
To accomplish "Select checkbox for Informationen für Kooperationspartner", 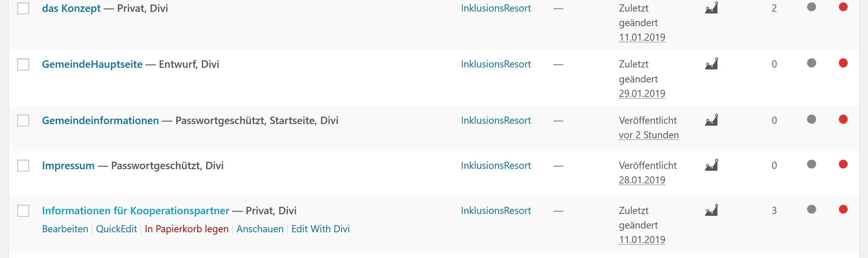I will pos(23,211).
